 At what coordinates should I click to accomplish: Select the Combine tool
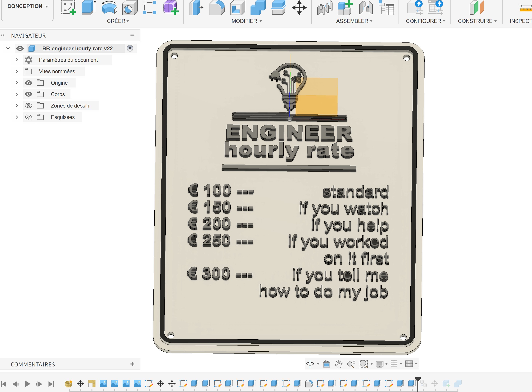(x=258, y=7)
